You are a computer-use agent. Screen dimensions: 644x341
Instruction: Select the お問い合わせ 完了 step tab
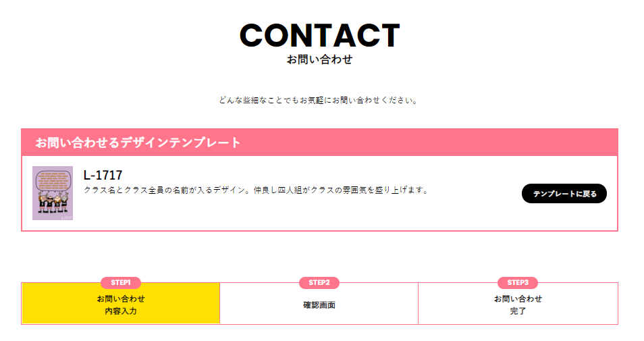518,305
